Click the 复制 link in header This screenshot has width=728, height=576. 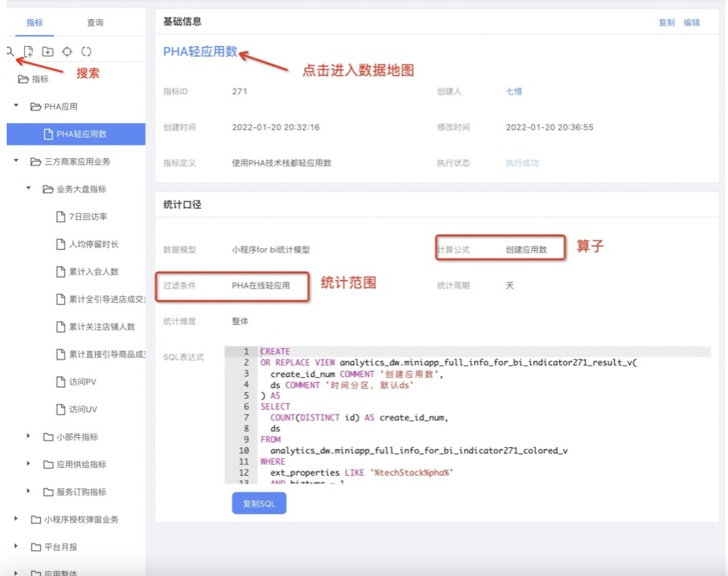[x=667, y=23]
